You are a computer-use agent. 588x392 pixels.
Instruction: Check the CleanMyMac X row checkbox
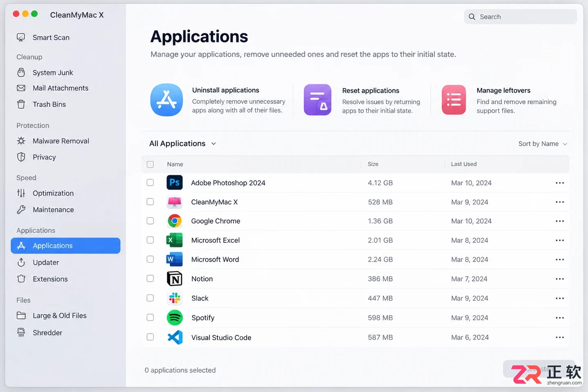click(x=150, y=202)
